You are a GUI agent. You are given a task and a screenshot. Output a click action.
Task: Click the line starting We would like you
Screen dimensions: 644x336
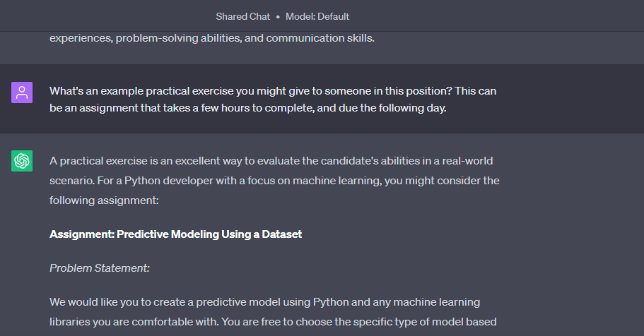[x=264, y=302]
